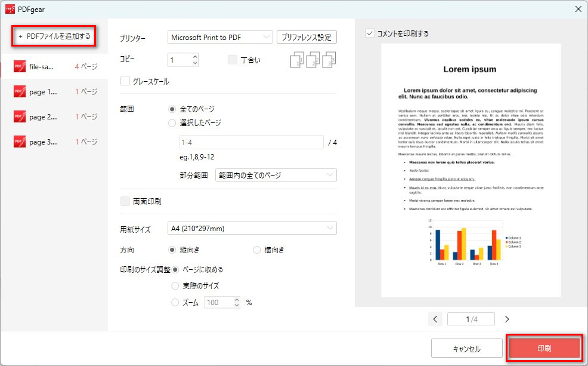
Task: Click the PDFgear logo icon in title bar
Action: coord(10,9)
